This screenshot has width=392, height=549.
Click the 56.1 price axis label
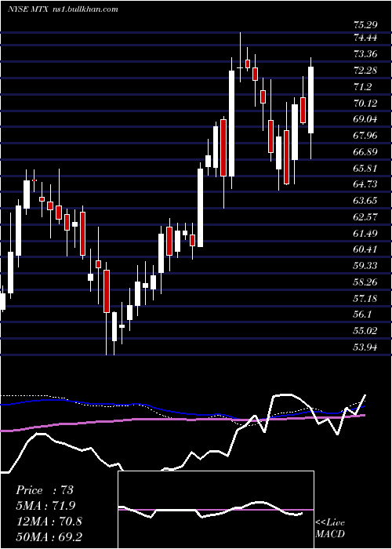coord(362,314)
